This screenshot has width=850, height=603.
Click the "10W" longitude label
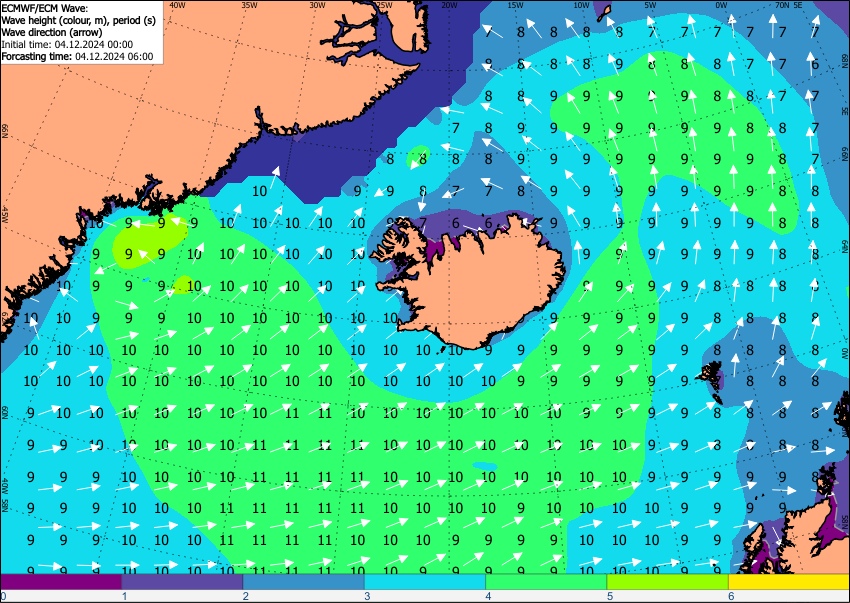click(581, 5)
